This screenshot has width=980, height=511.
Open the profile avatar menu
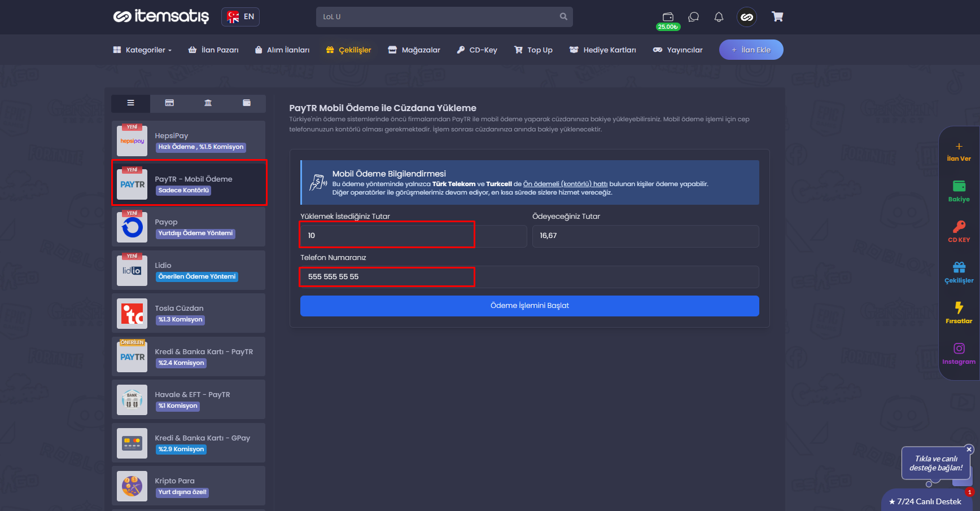click(x=747, y=17)
